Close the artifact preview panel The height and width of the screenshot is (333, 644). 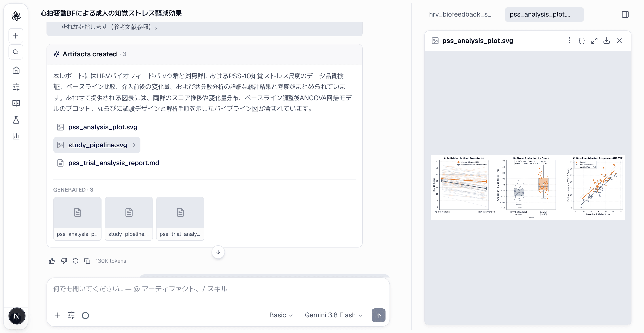[619, 41]
